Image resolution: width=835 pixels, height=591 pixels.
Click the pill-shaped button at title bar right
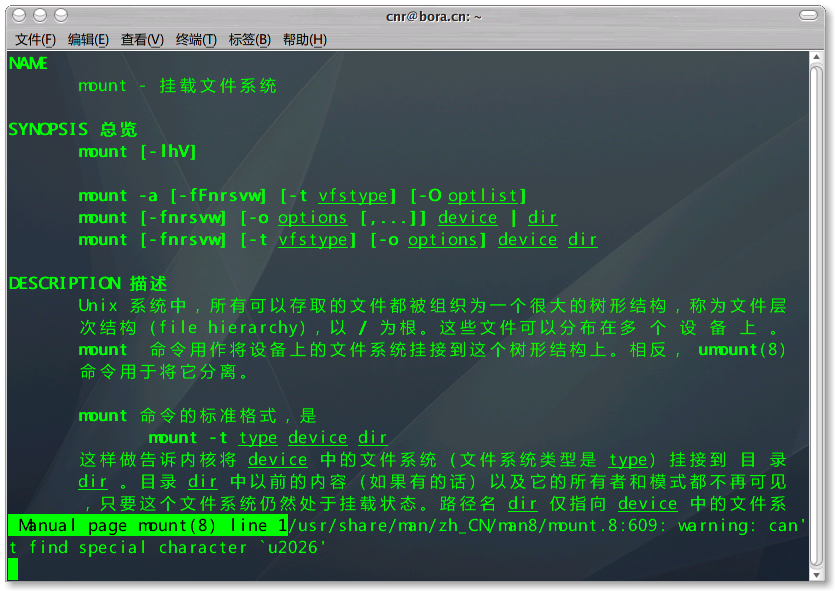pyautogui.click(x=808, y=15)
